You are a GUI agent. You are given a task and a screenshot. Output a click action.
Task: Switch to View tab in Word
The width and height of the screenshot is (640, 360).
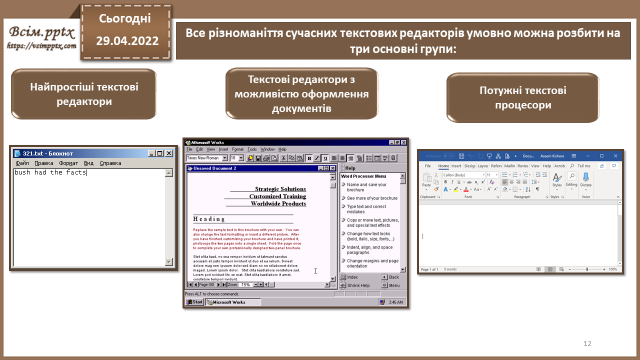pos(535,166)
